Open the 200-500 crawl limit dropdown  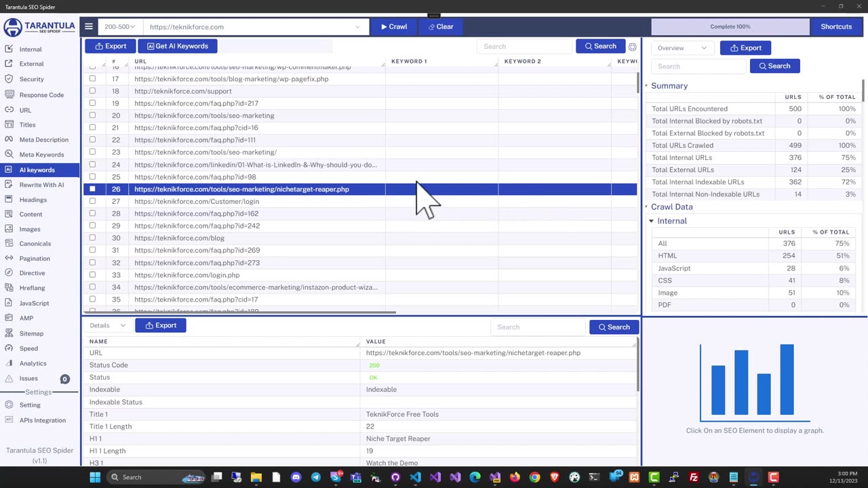(x=119, y=26)
